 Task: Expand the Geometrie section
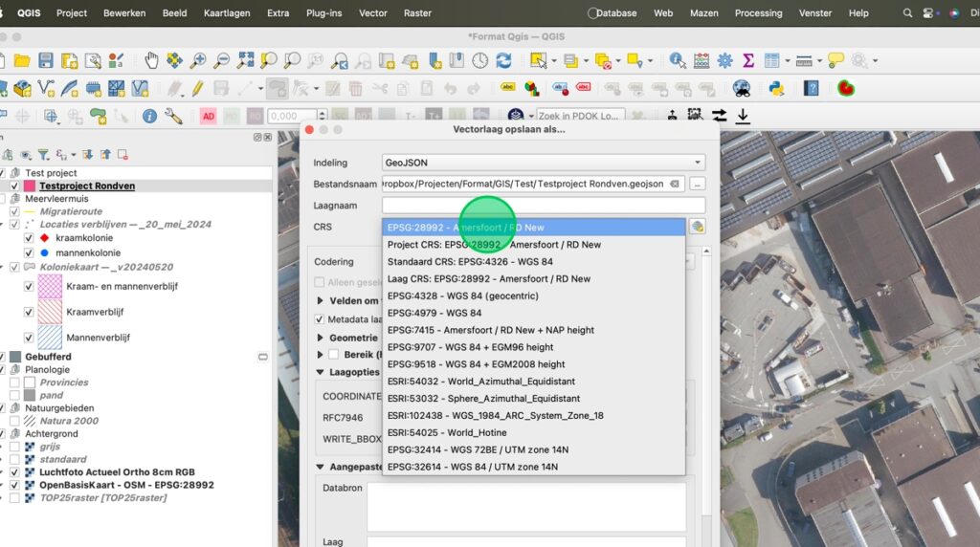[x=321, y=338]
